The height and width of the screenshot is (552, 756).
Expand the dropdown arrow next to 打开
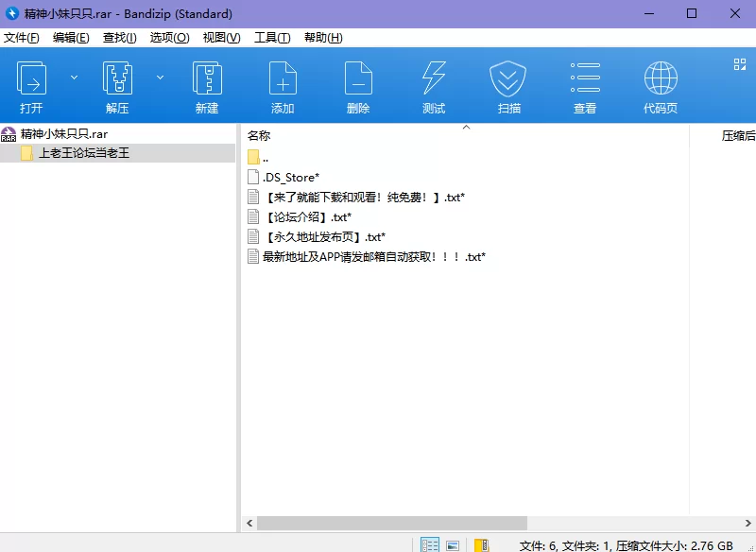(x=74, y=78)
